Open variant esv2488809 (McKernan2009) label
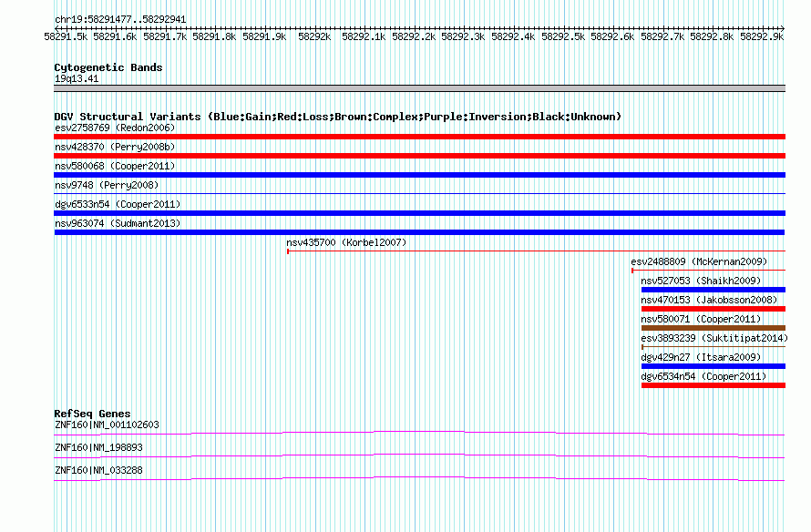 699,261
